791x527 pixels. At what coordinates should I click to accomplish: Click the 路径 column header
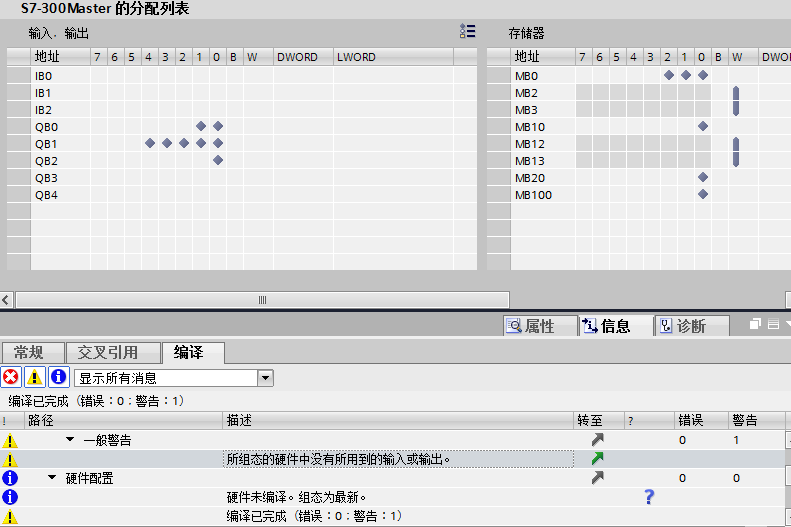[123, 420]
